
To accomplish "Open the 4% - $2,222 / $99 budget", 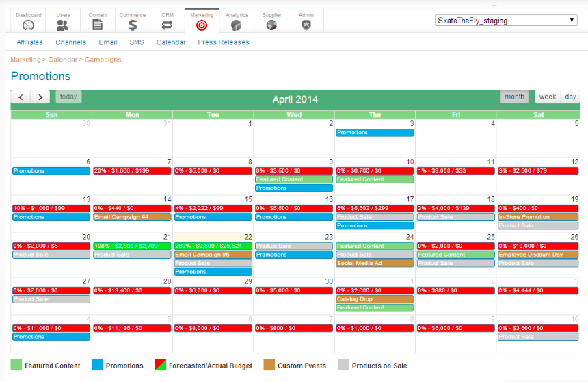I will pyautogui.click(x=213, y=208).
